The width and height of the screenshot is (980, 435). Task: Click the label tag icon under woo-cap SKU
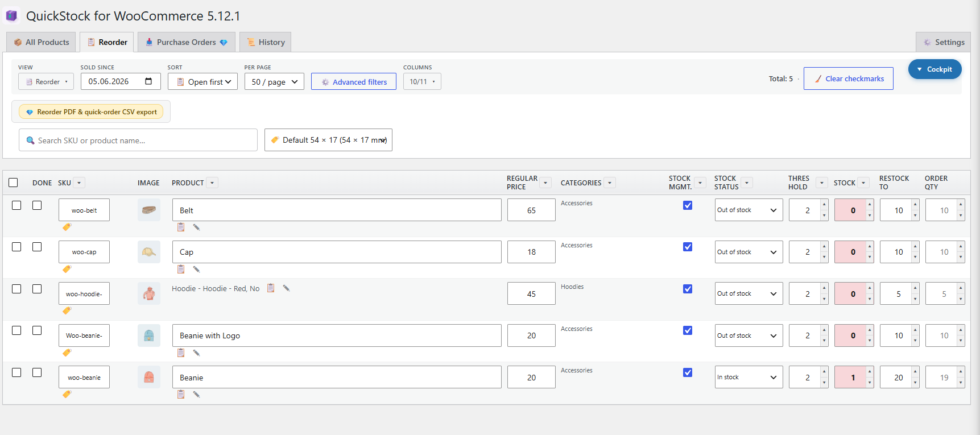67,269
